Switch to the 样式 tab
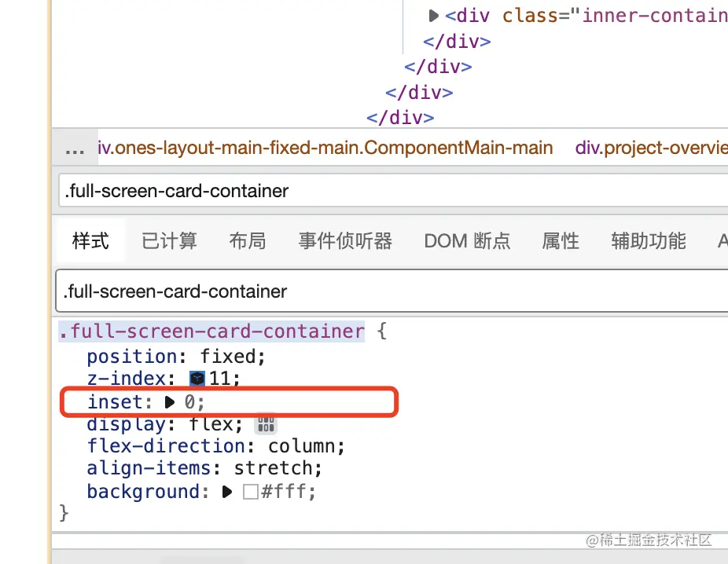Image resolution: width=728 pixels, height=564 pixels. 90,240
